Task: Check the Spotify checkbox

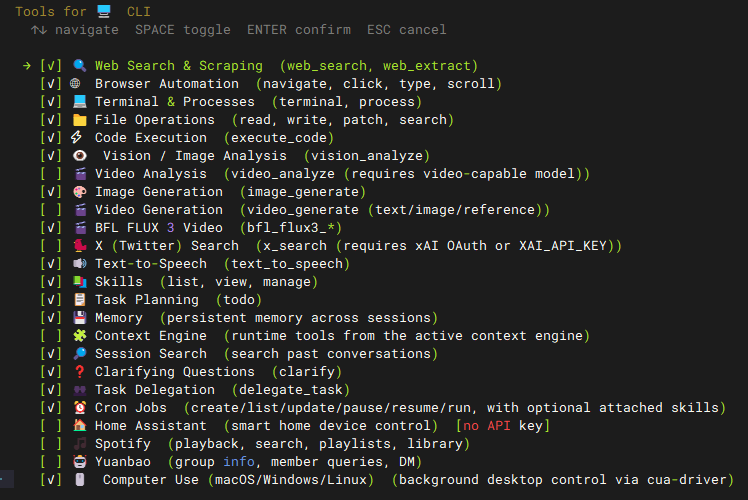Action: pyautogui.click(x=51, y=444)
